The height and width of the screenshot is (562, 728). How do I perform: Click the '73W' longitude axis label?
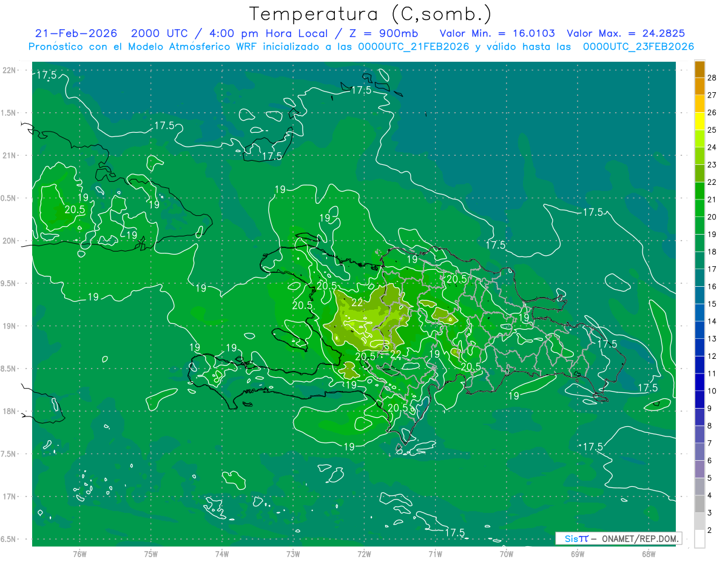tap(293, 554)
